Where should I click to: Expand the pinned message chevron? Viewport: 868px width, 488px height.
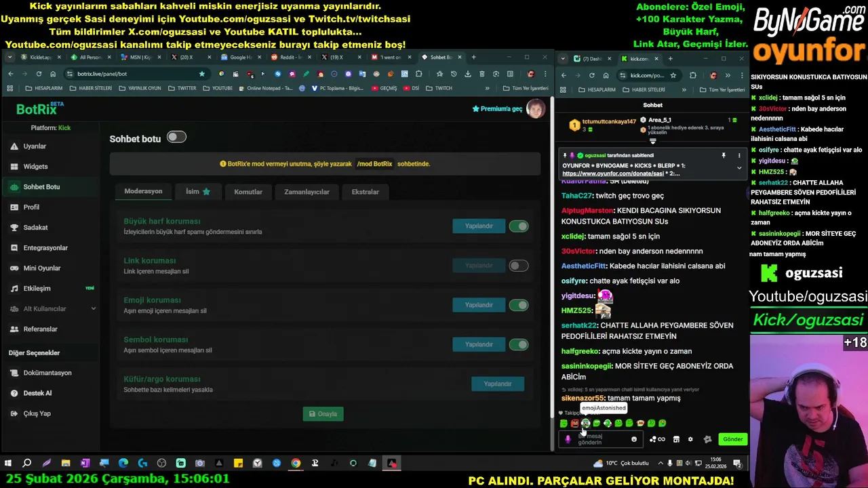coord(739,167)
